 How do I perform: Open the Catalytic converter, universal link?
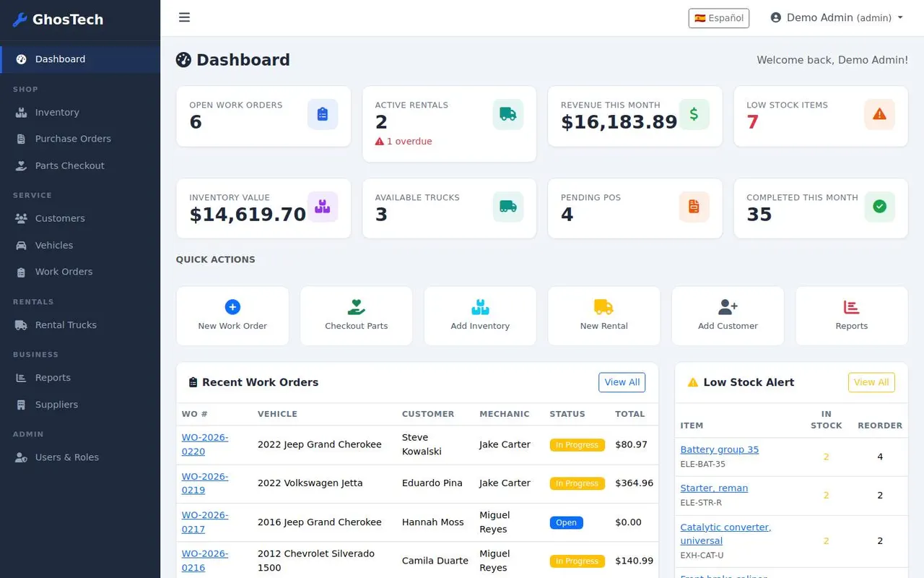coord(725,534)
